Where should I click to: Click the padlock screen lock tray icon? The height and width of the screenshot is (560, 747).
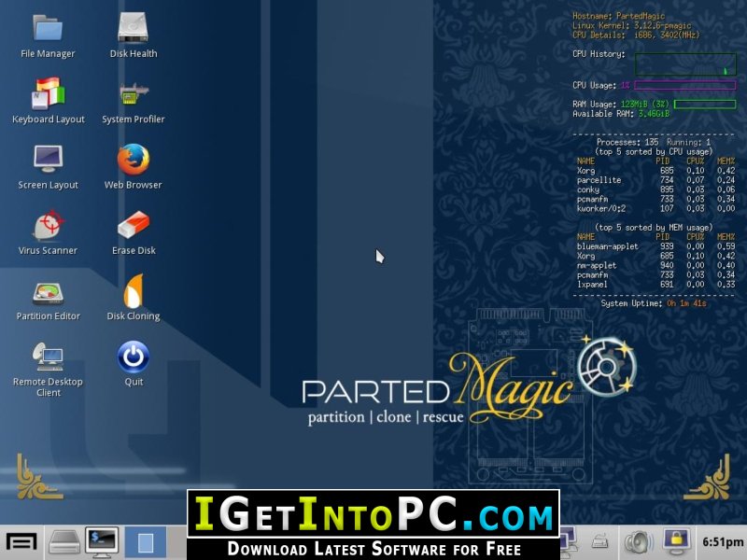click(x=676, y=541)
